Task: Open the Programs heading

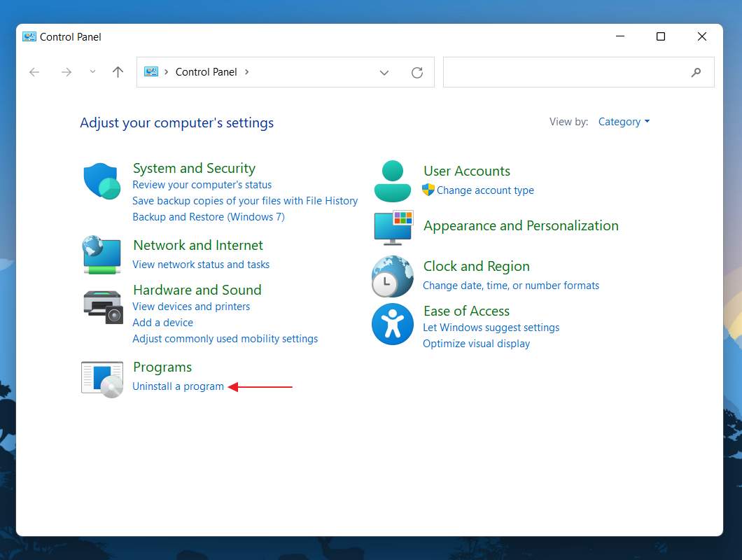Action: tap(162, 367)
